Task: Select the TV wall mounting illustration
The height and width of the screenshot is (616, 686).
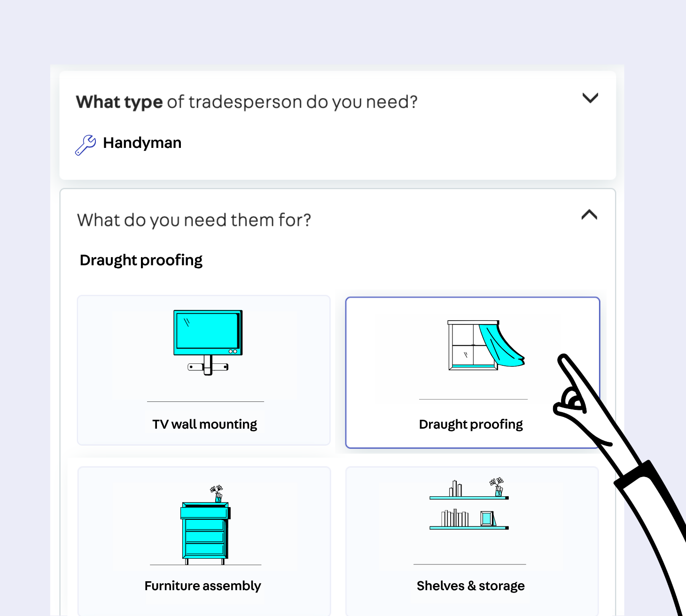Action: click(208, 342)
